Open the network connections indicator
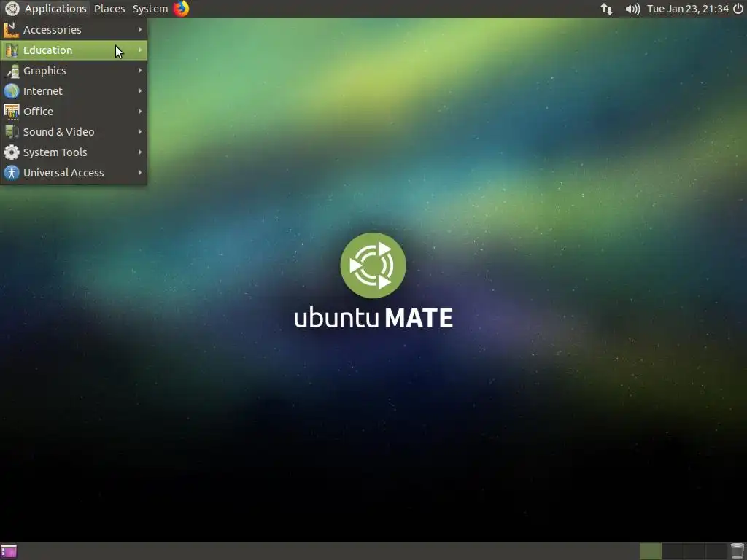Screen dimensions: 747x560 (x=606, y=9)
